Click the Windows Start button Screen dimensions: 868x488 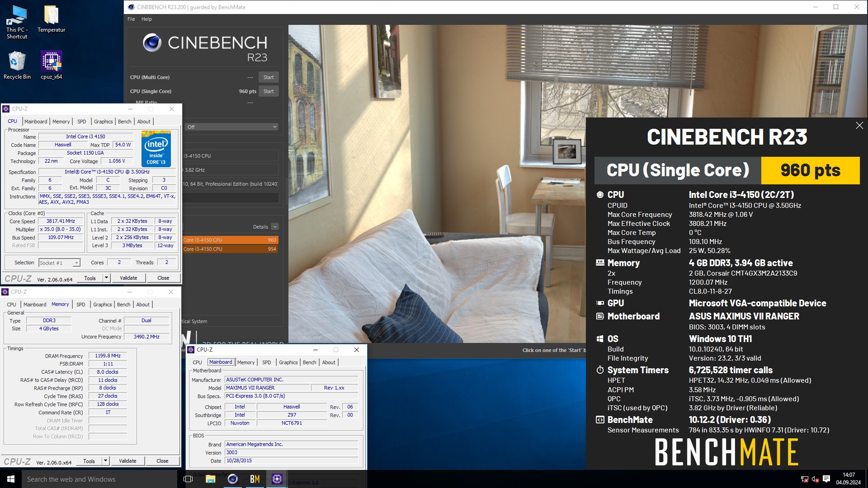point(11,479)
